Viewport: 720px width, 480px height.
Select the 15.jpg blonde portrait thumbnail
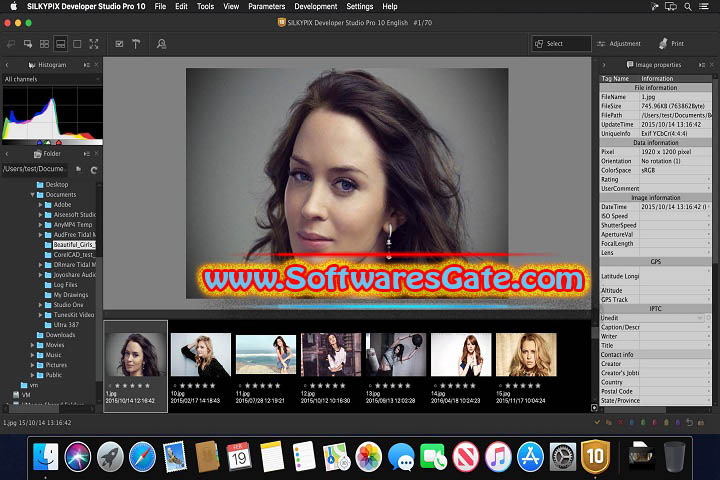tap(526, 354)
